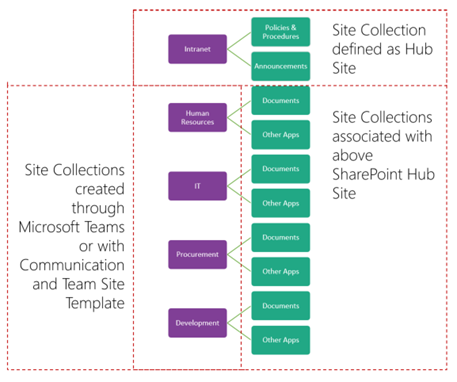
Task: Select Documents box linked to Procurement
Action: click(281, 237)
